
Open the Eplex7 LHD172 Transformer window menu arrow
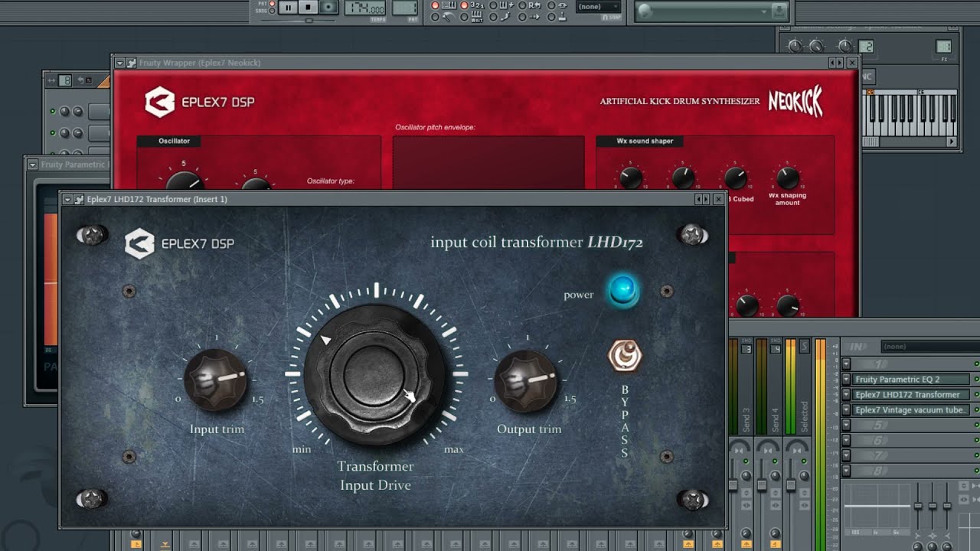(x=67, y=199)
